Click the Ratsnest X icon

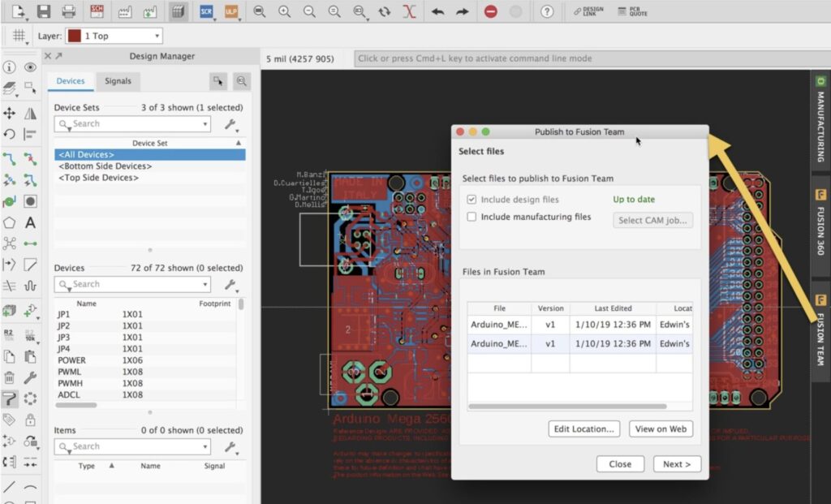[410, 11]
